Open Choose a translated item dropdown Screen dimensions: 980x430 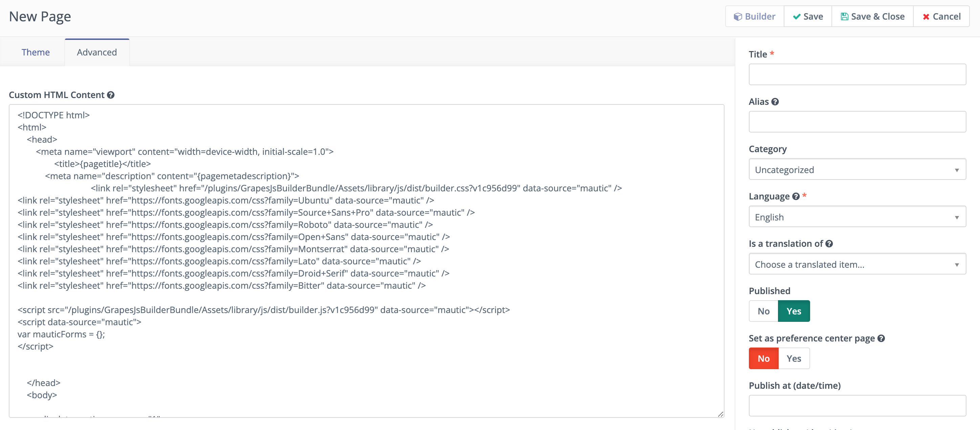857,264
